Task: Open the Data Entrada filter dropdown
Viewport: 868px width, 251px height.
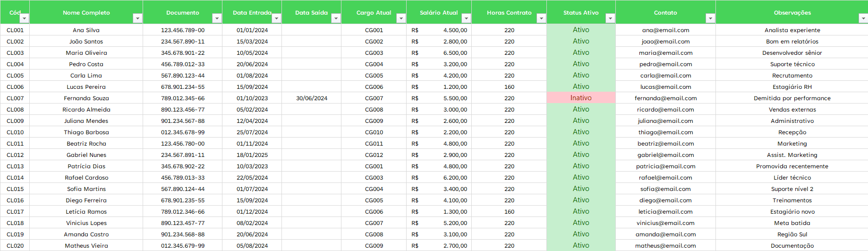Action: click(277, 18)
